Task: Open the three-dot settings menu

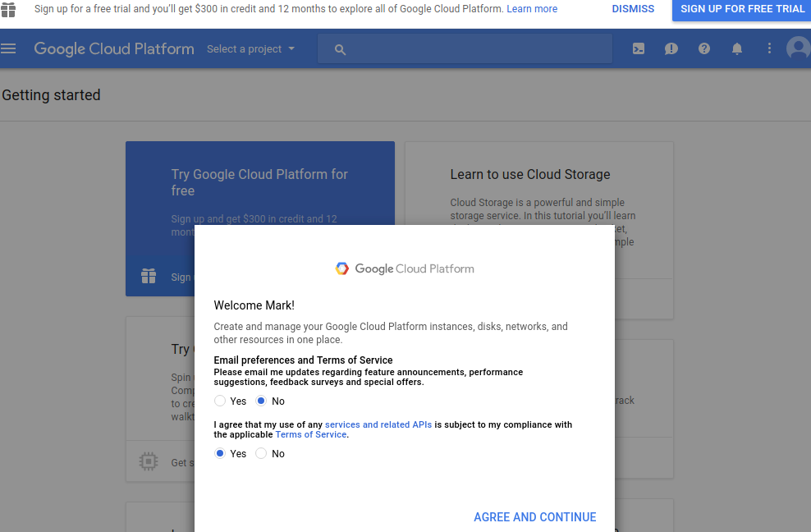Action: (x=769, y=48)
